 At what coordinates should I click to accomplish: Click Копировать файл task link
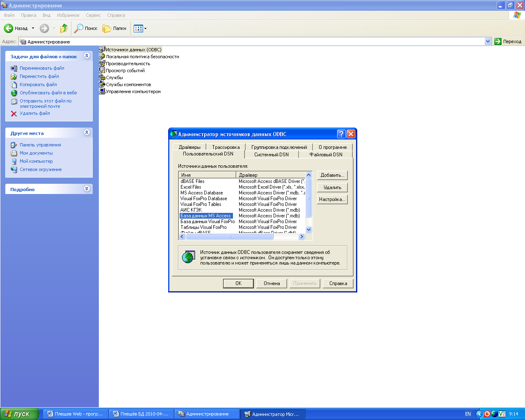tap(38, 84)
